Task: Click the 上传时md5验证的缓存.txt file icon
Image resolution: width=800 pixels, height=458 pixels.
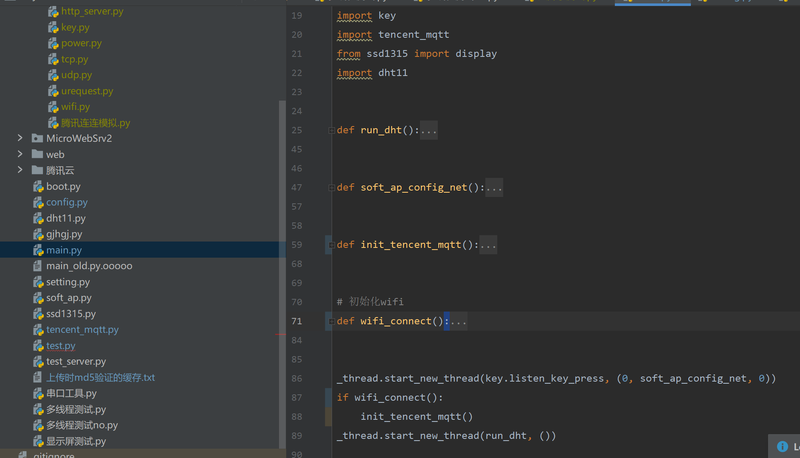Action: (37, 377)
